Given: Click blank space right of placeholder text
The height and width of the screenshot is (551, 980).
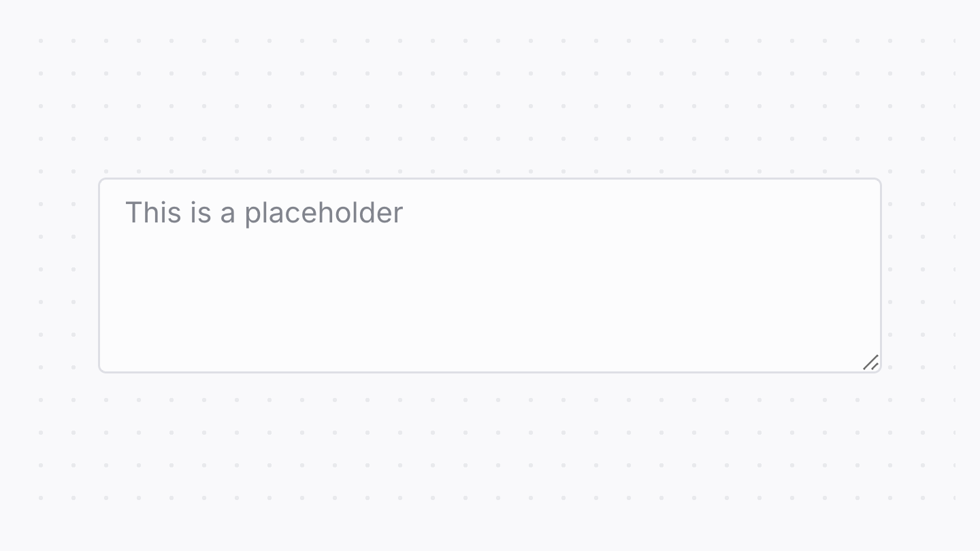Looking at the screenshot, I should click(612, 213).
